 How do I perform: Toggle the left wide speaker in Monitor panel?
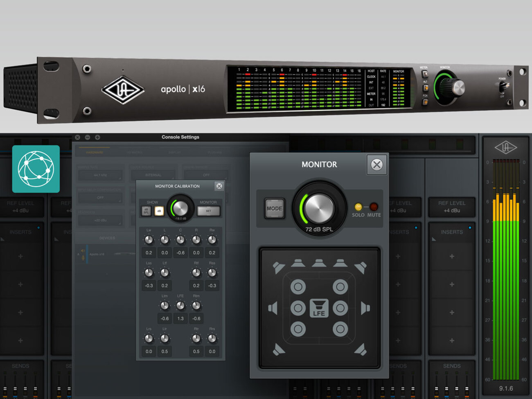click(279, 268)
